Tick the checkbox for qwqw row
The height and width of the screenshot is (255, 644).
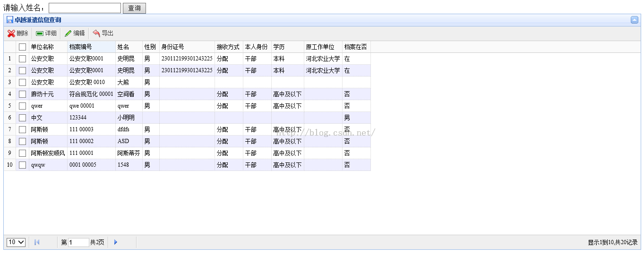[22, 165]
